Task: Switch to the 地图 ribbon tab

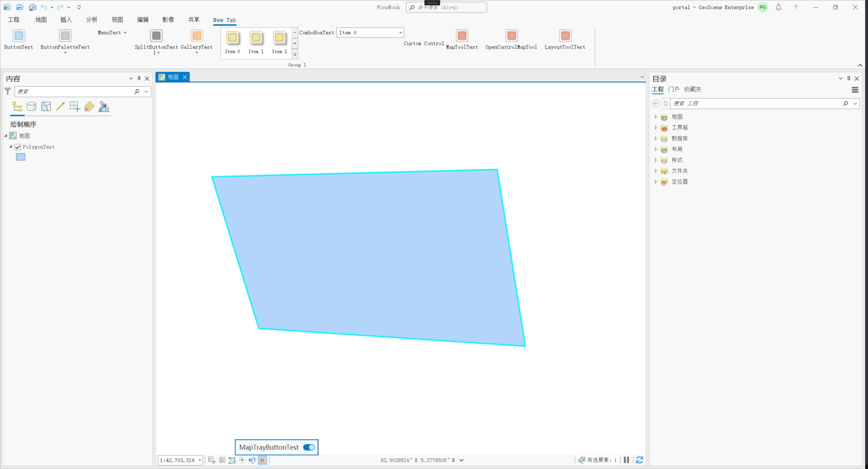Action: point(41,20)
